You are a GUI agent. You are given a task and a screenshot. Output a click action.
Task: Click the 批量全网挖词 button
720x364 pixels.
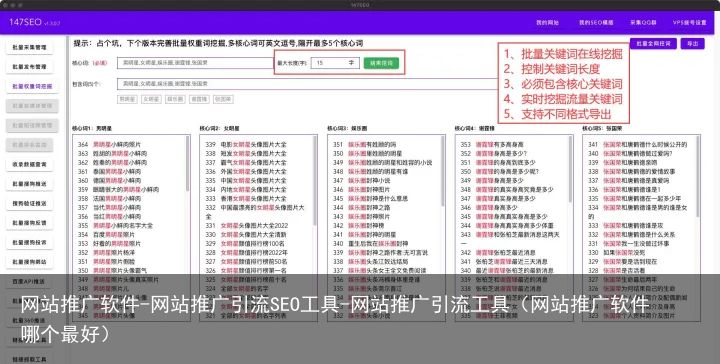click(653, 44)
